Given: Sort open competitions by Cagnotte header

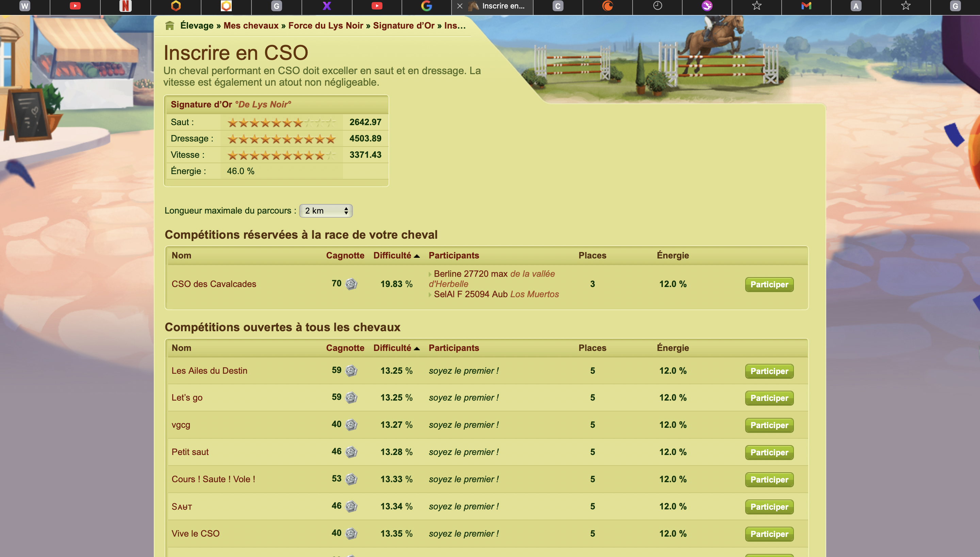Looking at the screenshot, I should [345, 348].
